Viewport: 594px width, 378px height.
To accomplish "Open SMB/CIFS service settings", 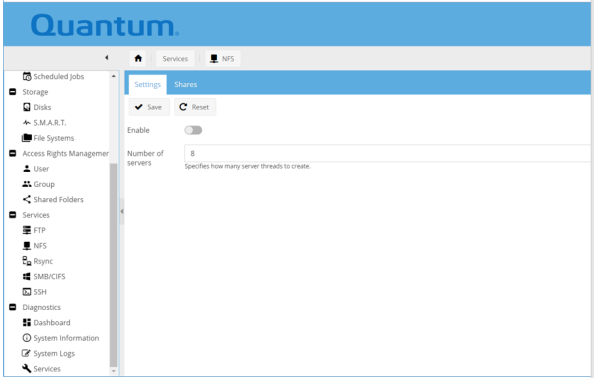I will coord(44,276).
